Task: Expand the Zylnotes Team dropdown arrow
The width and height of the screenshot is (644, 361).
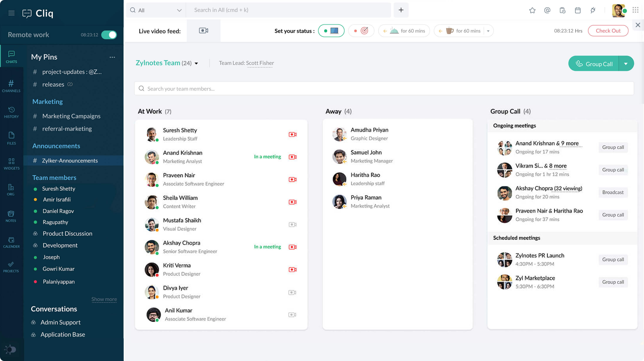Action: [196, 64]
